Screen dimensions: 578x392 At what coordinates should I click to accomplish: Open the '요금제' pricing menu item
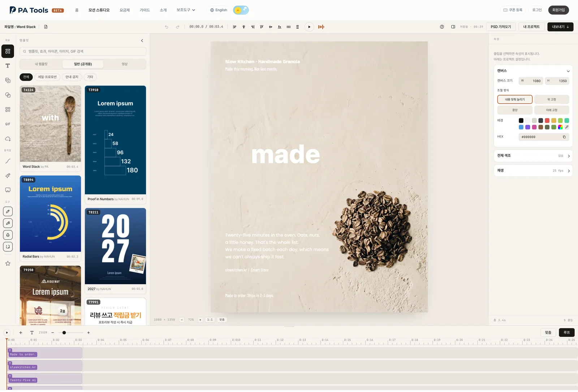coord(125,10)
